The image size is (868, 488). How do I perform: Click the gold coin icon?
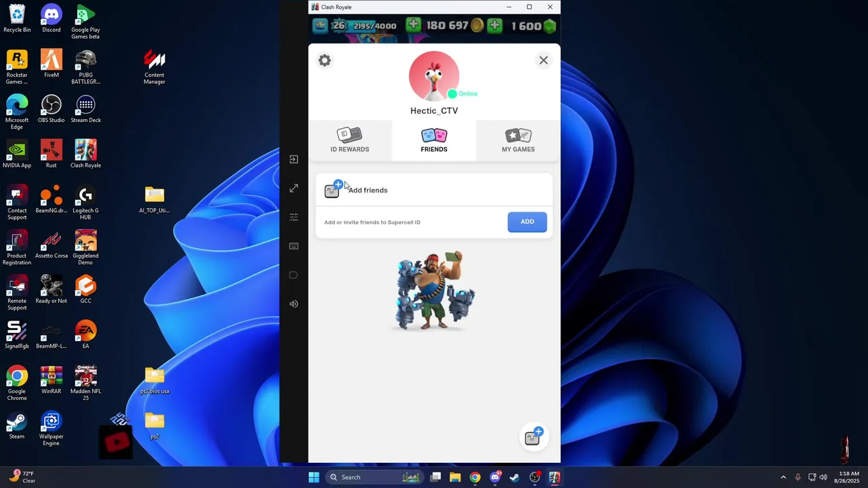point(477,26)
